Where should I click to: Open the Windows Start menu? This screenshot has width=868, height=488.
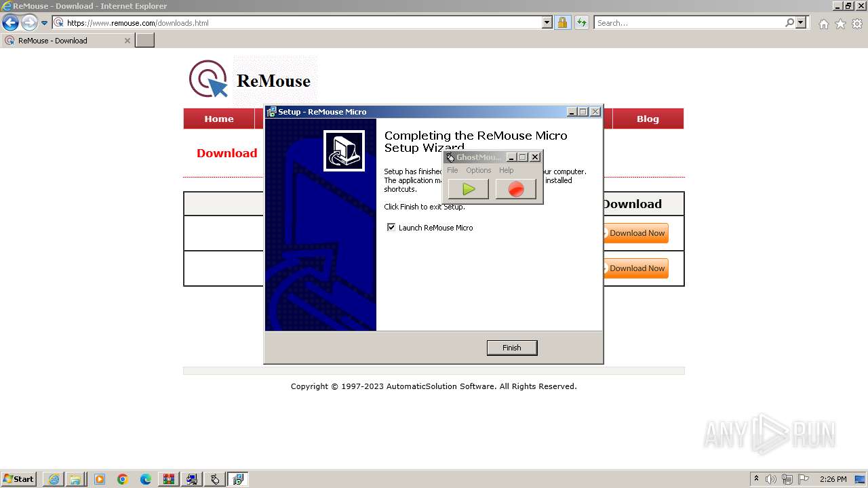(18, 479)
